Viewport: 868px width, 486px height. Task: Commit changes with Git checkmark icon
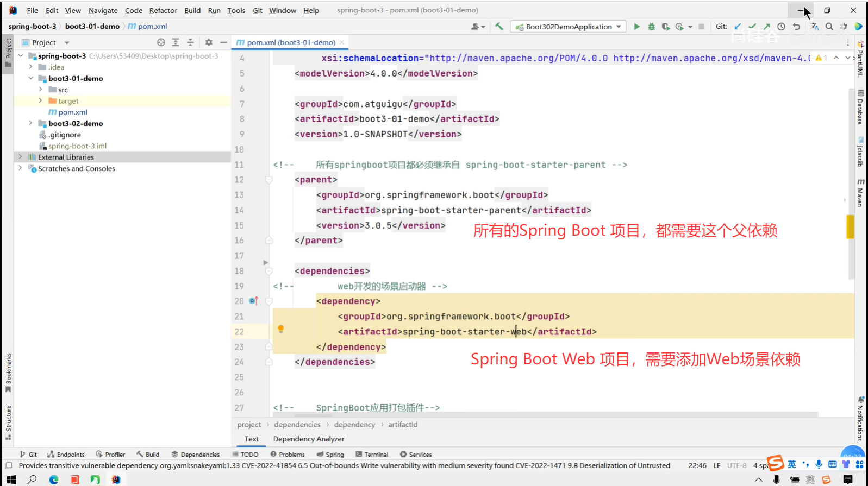[x=752, y=27]
